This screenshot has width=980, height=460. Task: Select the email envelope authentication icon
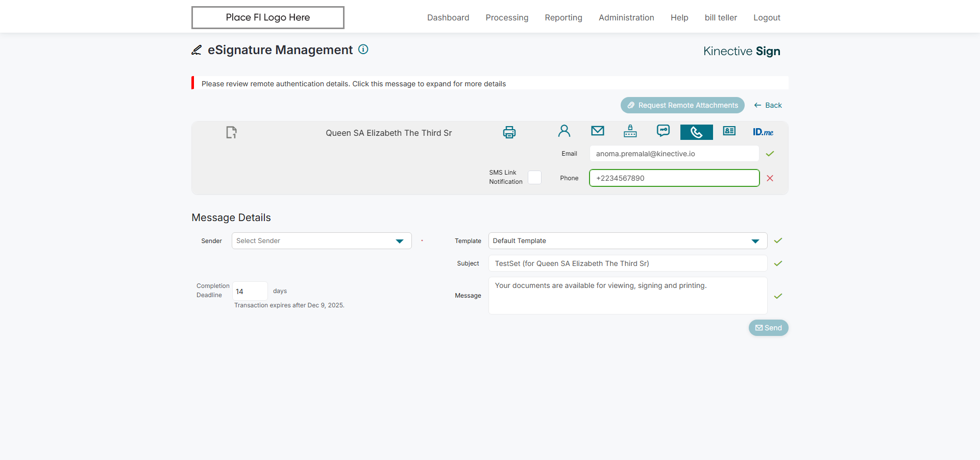(597, 131)
